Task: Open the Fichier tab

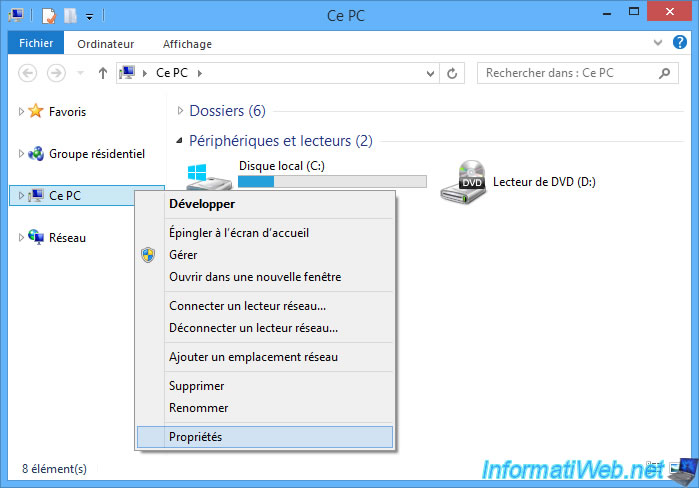Action: click(x=36, y=43)
